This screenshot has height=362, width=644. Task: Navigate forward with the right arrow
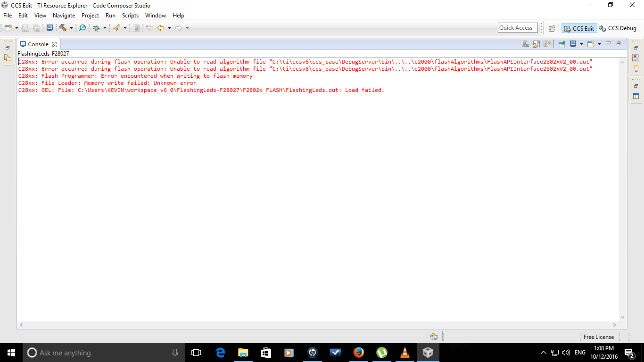coord(179,28)
